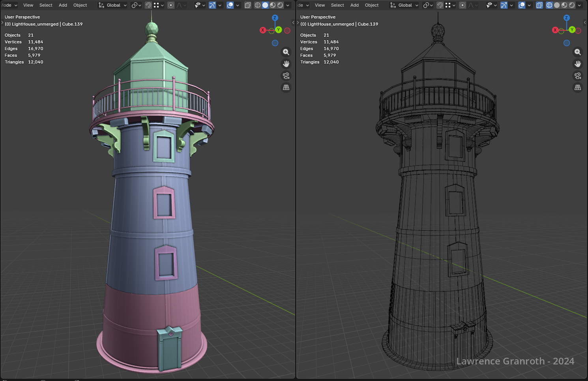Expand the shading options dropdown in right viewport
This screenshot has width=588, height=381.
579,5
